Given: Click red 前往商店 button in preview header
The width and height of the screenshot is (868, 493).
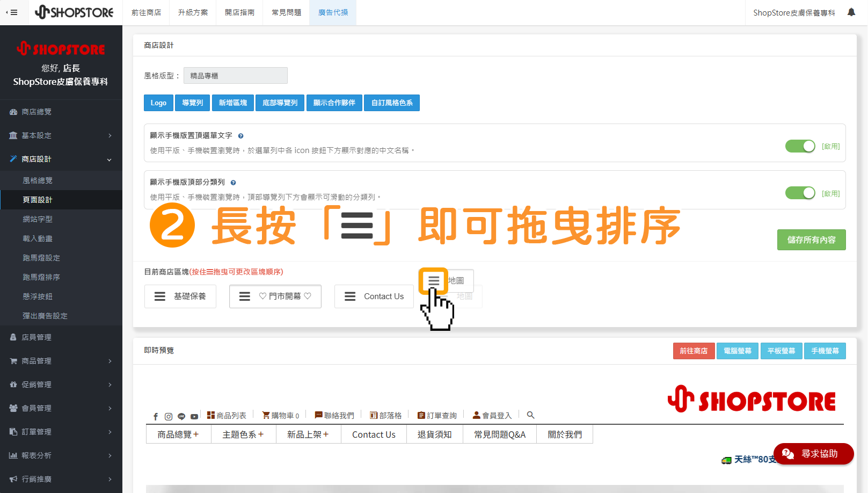Looking at the screenshot, I should click(694, 351).
